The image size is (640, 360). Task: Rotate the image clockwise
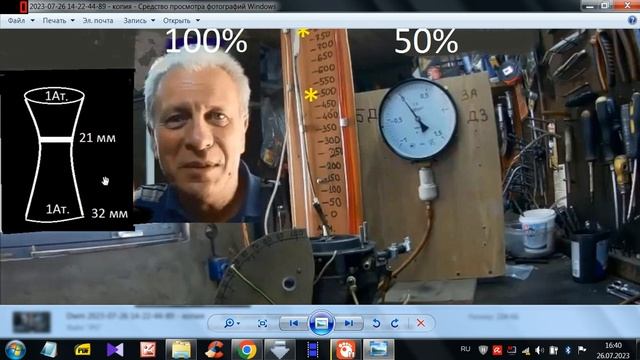(x=395, y=323)
